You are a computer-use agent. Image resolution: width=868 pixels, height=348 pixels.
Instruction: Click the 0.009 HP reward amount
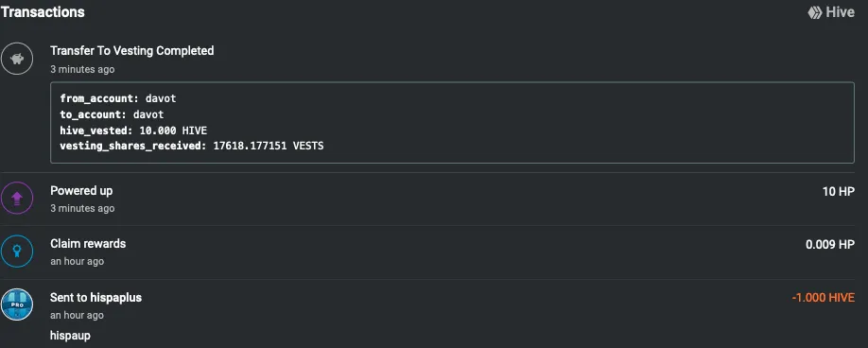coord(830,245)
